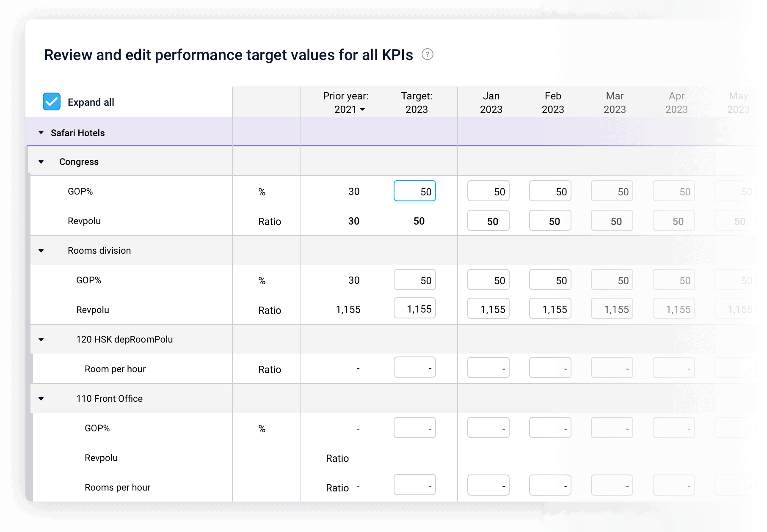The height and width of the screenshot is (532, 767).
Task: Collapse the Safari Hotels group
Action: [41, 133]
